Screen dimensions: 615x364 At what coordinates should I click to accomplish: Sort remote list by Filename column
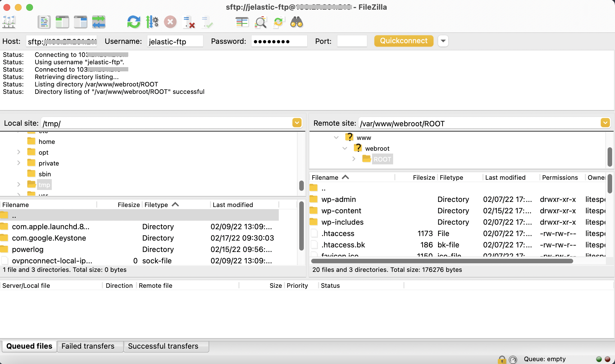[x=352, y=177]
